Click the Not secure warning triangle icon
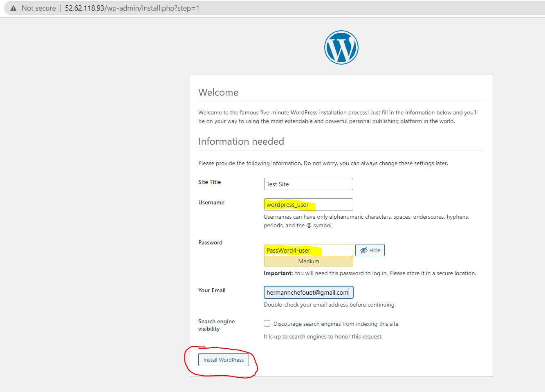The height and width of the screenshot is (392, 545). pos(13,8)
